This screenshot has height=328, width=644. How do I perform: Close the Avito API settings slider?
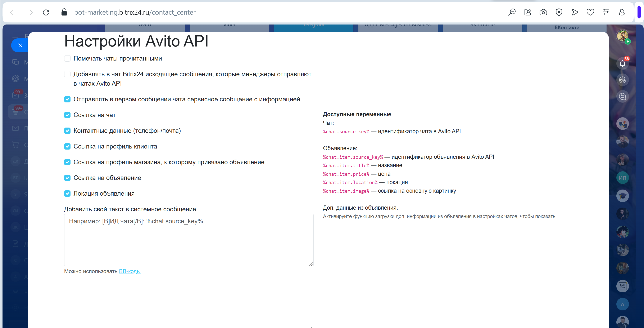[x=20, y=45]
